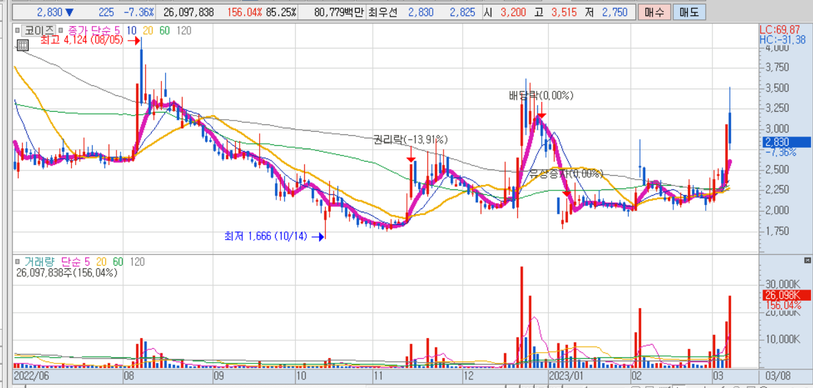
Task: Open the grid data table icon
Action: (x=22, y=46)
